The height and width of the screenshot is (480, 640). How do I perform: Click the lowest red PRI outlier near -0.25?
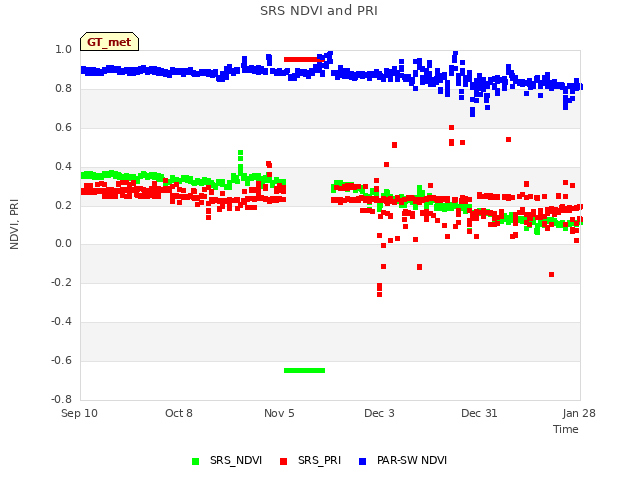tap(380, 294)
